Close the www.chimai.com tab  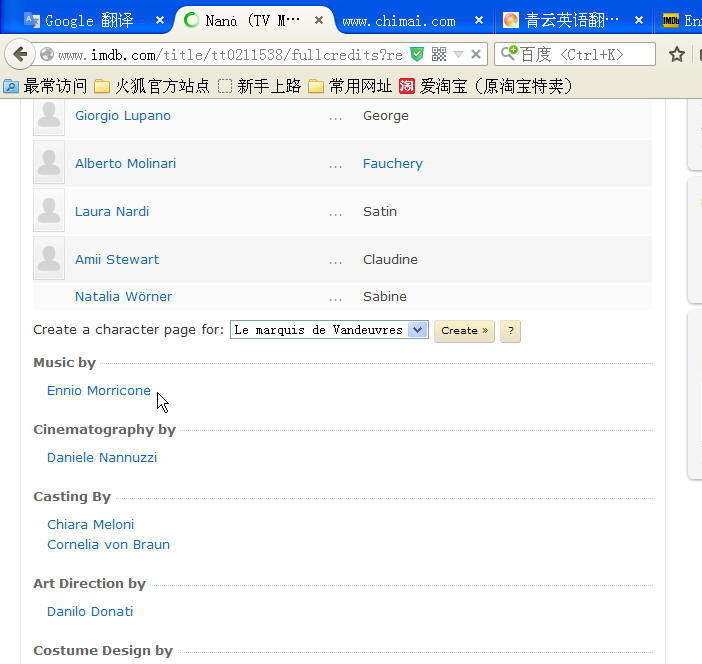[479, 20]
